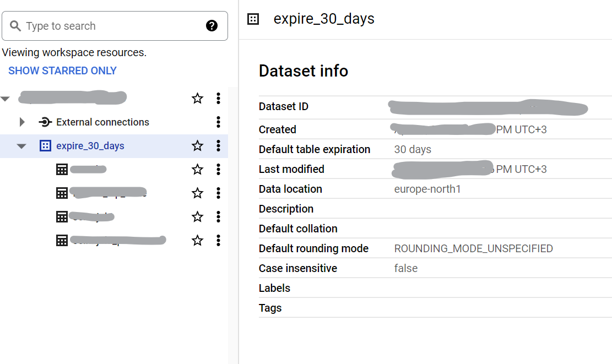
Task: Click the External connections plug icon
Action: coord(45,122)
